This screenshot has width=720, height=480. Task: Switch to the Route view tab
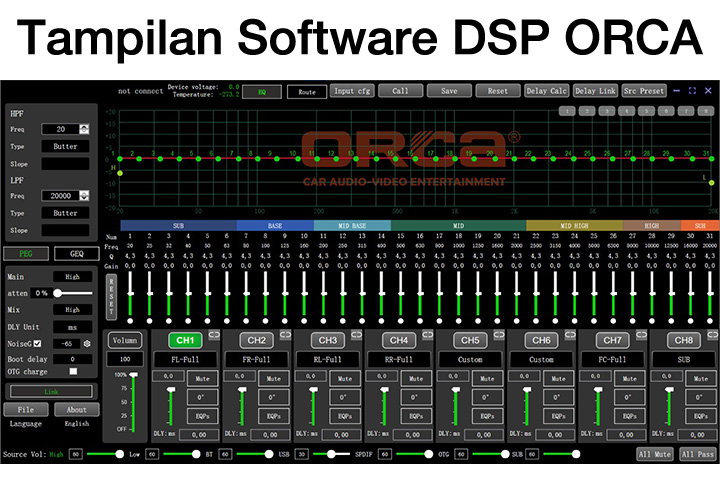pyautogui.click(x=307, y=92)
